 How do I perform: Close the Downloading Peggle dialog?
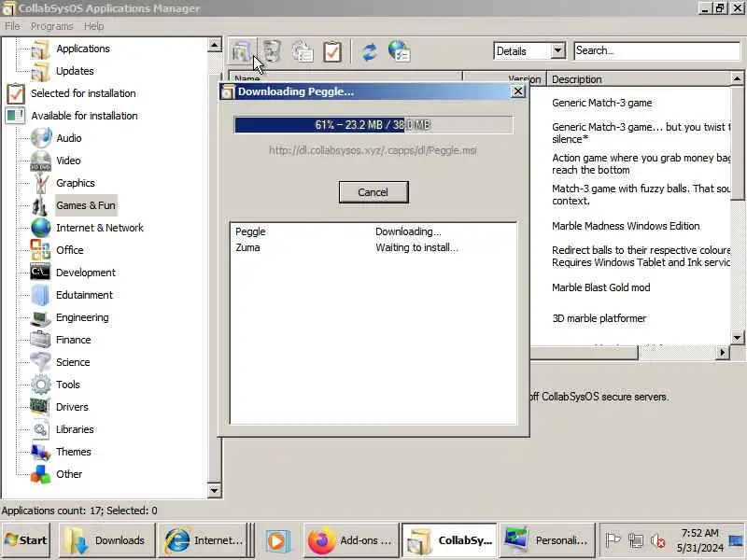tap(518, 91)
